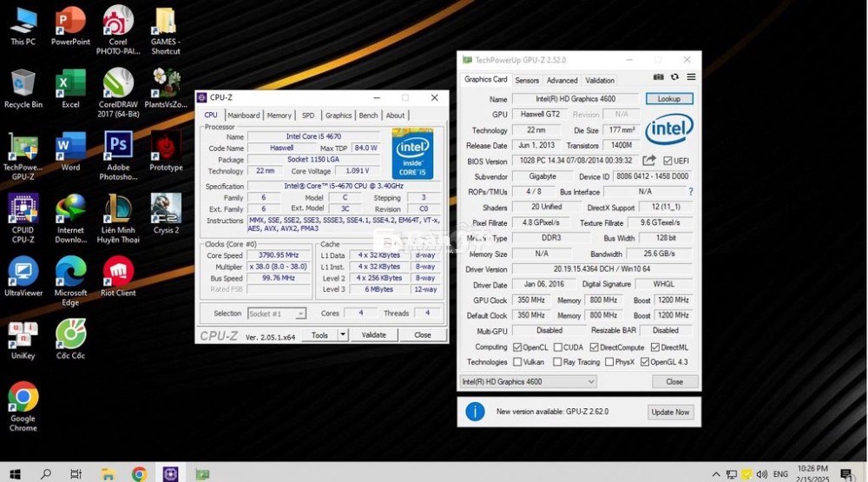This screenshot has width=868, height=482.
Task: Switch to the Graphics tab in CPU-Z
Action: [x=339, y=116]
